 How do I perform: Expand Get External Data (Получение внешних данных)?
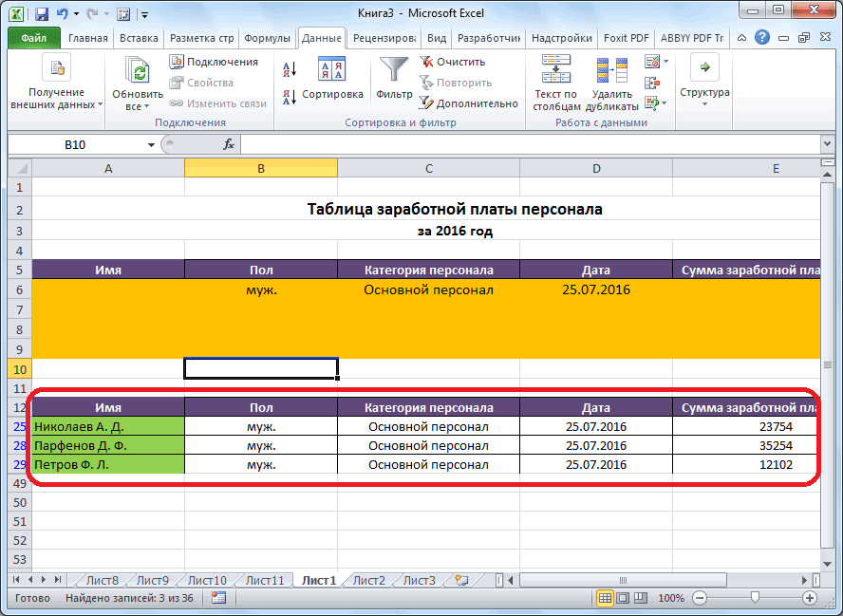pos(57,82)
